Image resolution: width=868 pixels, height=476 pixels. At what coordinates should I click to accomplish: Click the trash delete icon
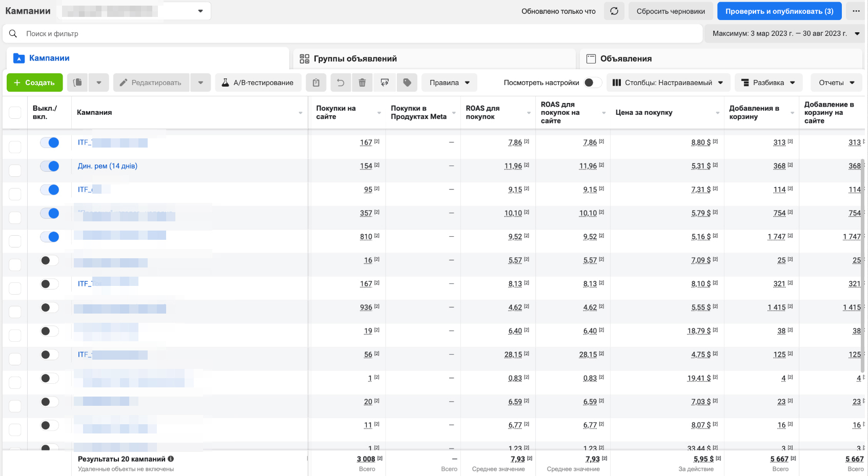point(362,82)
